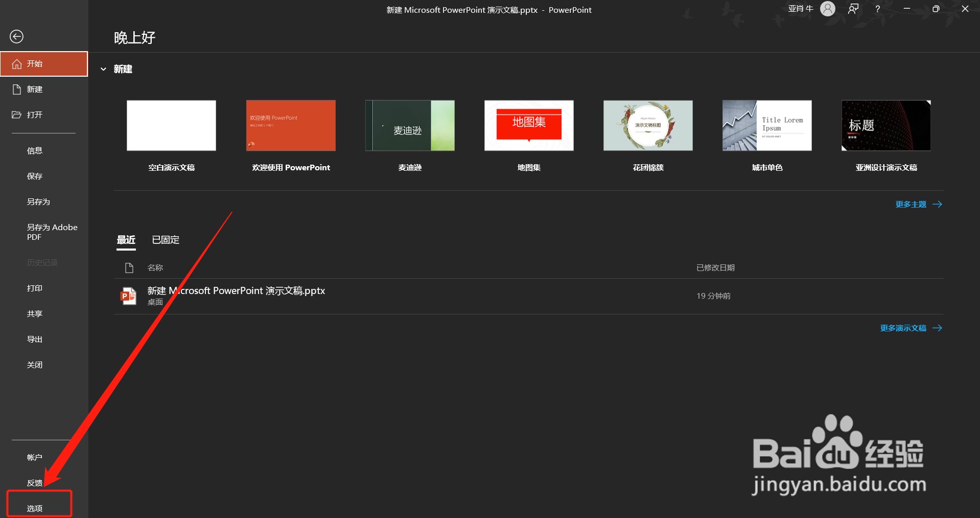Click the user account avatar icon
The image size is (980, 518).
coord(828,9)
